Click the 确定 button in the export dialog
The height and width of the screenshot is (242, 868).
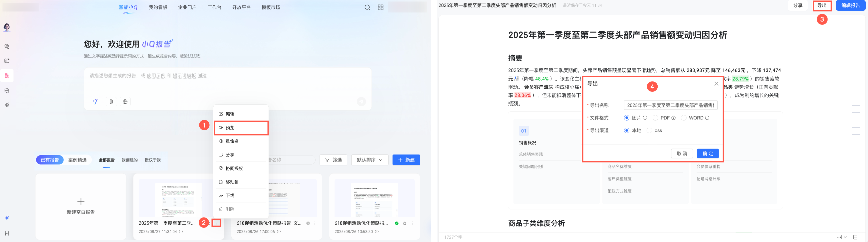coord(708,154)
